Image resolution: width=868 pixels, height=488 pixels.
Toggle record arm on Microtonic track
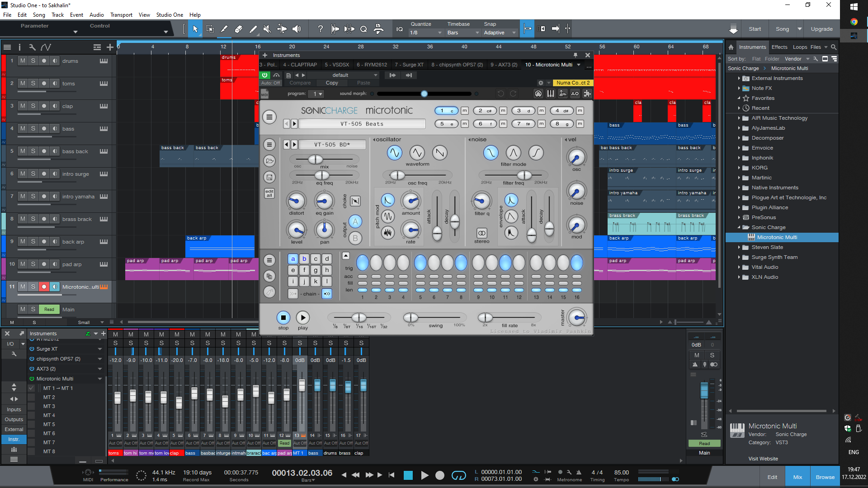tap(44, 286)
